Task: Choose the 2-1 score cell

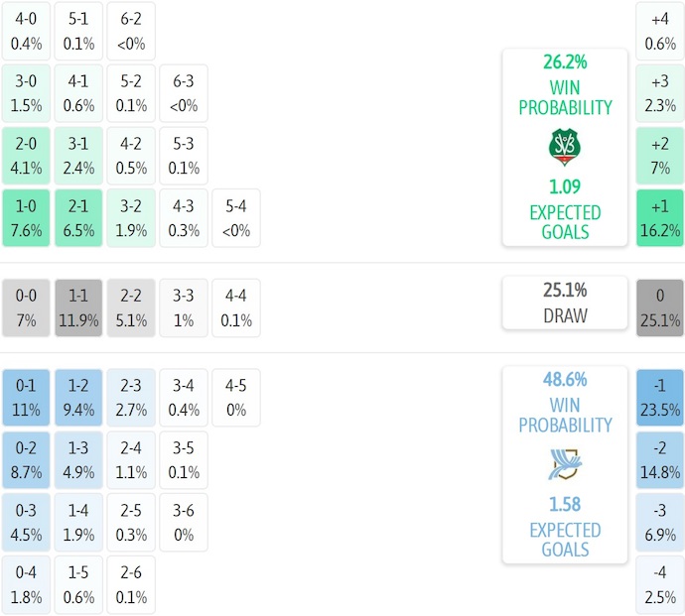Action: pos(78,218)
